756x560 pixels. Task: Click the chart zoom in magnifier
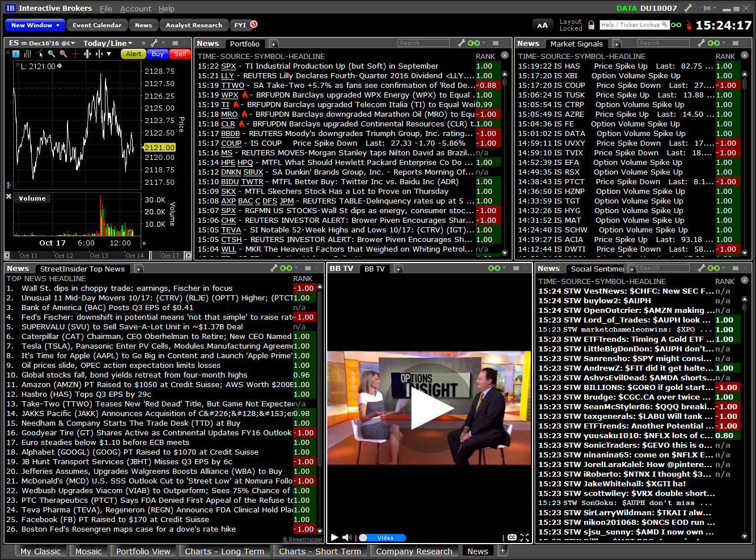tap(52, 54)
